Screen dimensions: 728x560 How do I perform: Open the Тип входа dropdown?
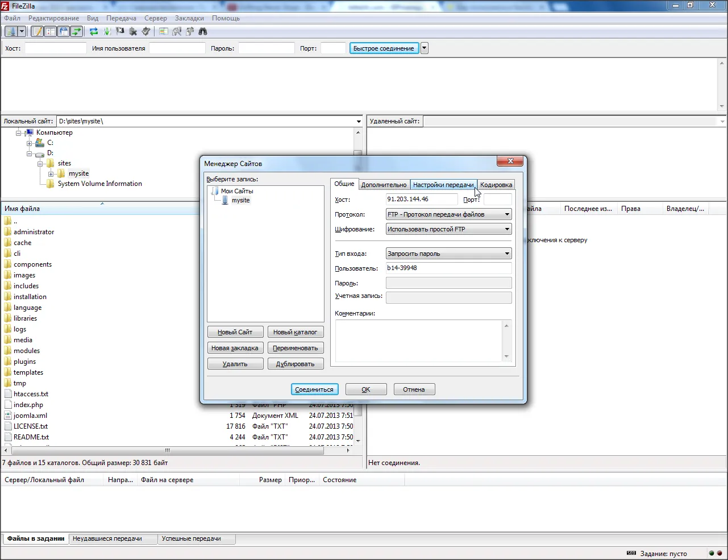click(x=449, y=254)
